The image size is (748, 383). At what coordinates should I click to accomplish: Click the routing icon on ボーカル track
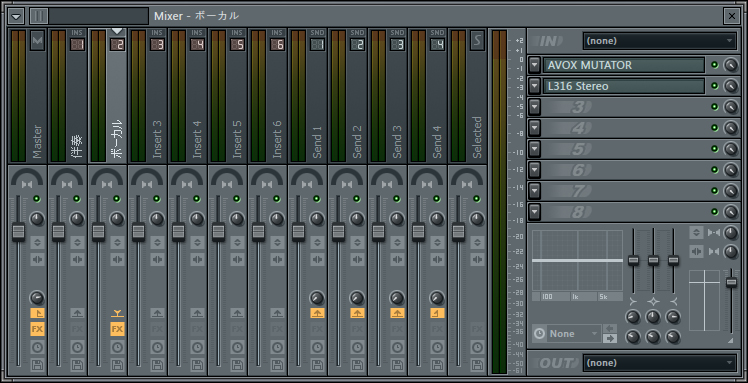117,313
